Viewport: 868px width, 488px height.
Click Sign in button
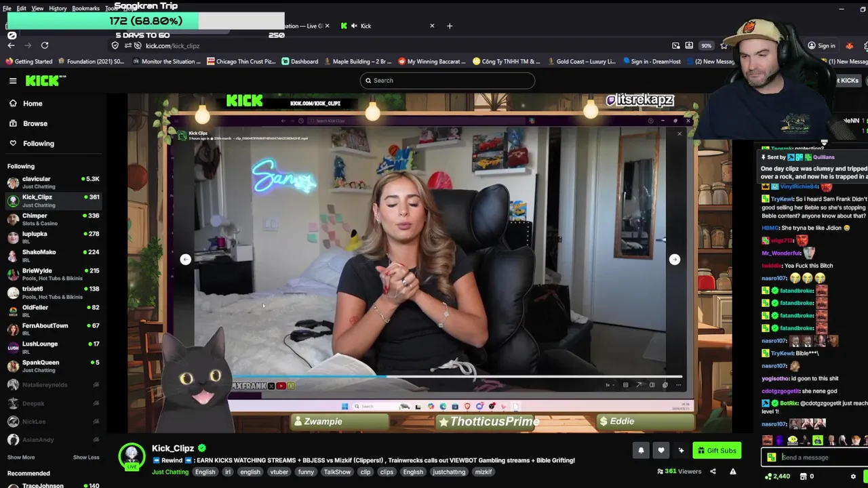821,45
